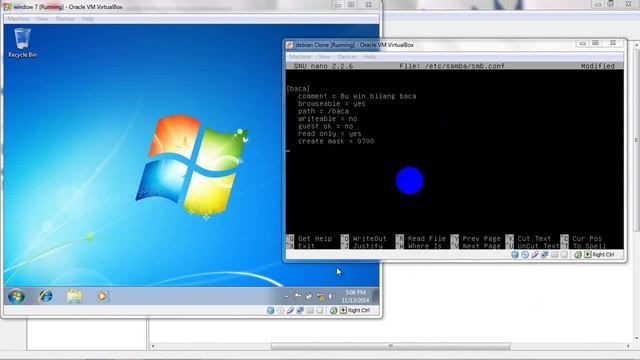Click mouse integration icon in debian Clone status bar
The height and width of the screenshot is (360, 640).
point(578,255)
